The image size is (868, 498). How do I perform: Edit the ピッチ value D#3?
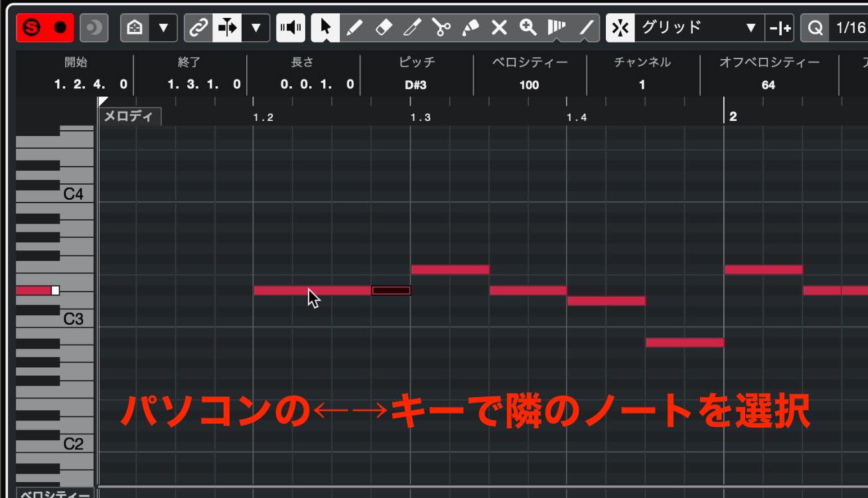tap(416, 85)
